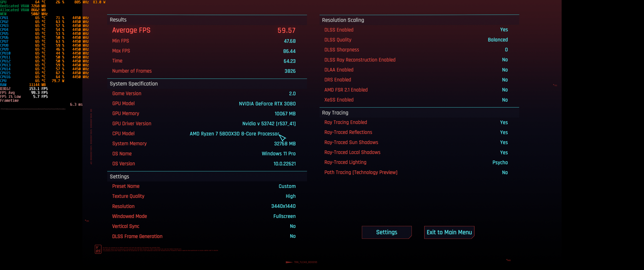This screenshot has width=644, height=270.
Task: Select the Ray Tracing section header
Action: (335, 113)
